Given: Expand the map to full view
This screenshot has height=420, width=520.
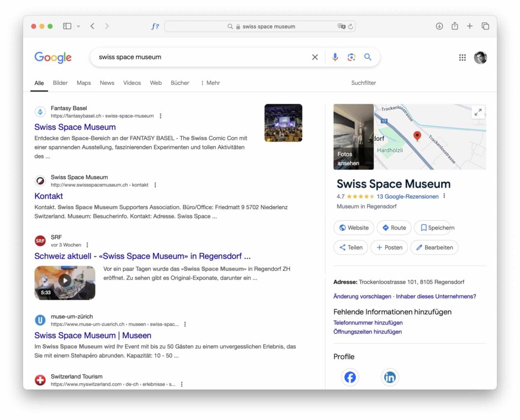Looking at the screenshot, I should 478,112.
